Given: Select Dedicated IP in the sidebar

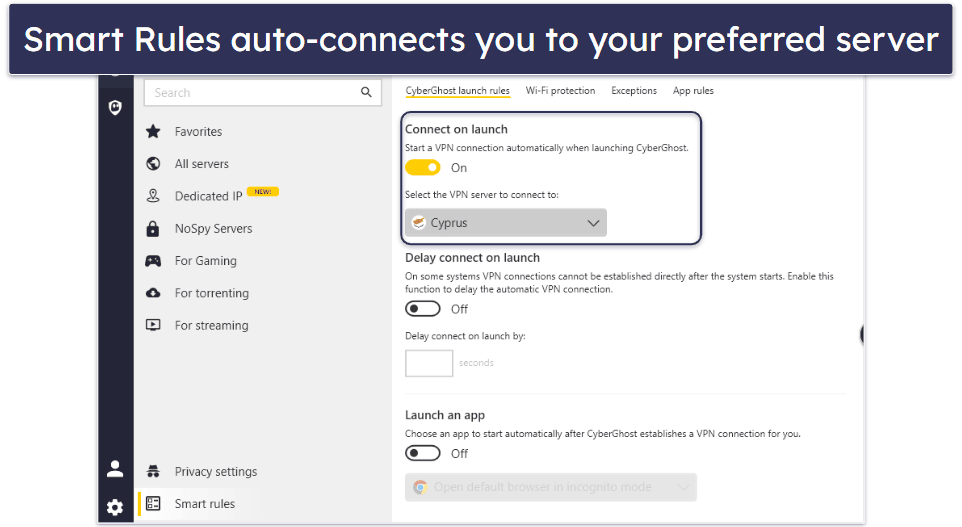Looking at the screenshot, I should [x=209, y=196].
